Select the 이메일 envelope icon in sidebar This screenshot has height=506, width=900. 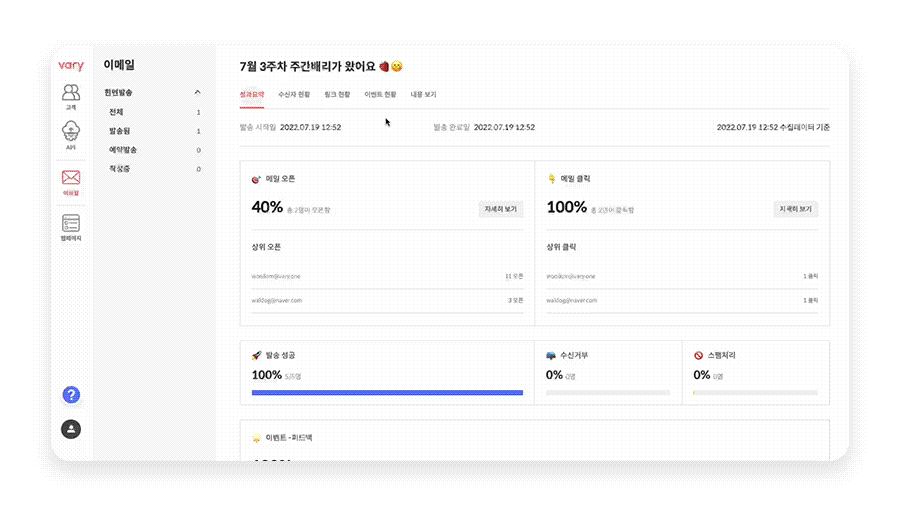(71, 177)
